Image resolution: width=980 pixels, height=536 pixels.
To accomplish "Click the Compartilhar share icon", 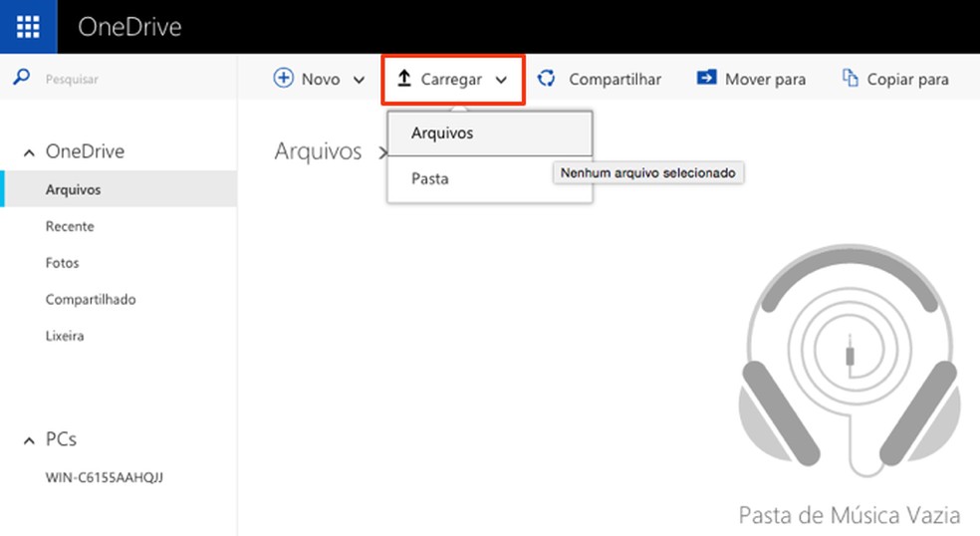I will (546, 78).
